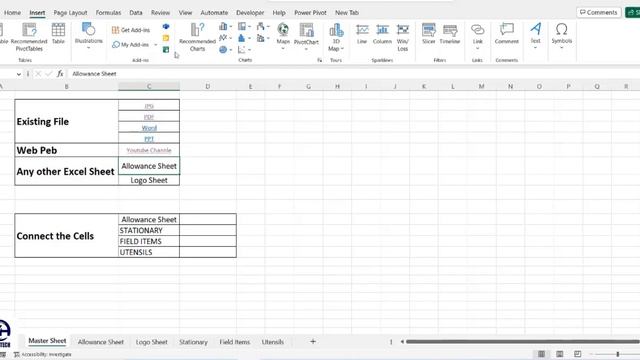This screenshot has height=360, width=640.
Task: Open PivotChart button
Action: click(306, 36)
